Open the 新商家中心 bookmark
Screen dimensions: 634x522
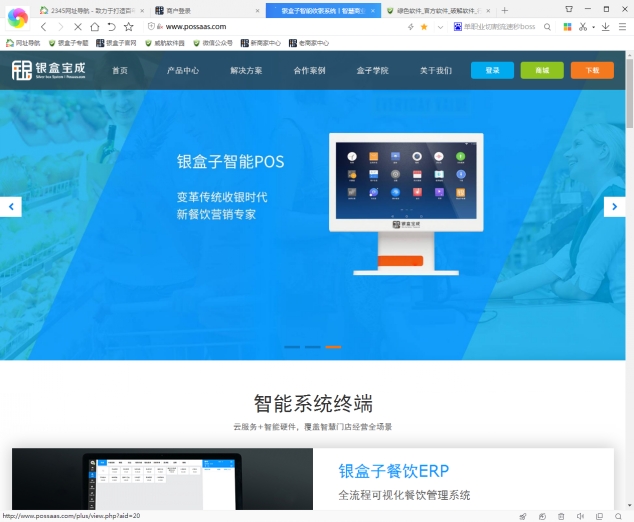click(260, 43)
